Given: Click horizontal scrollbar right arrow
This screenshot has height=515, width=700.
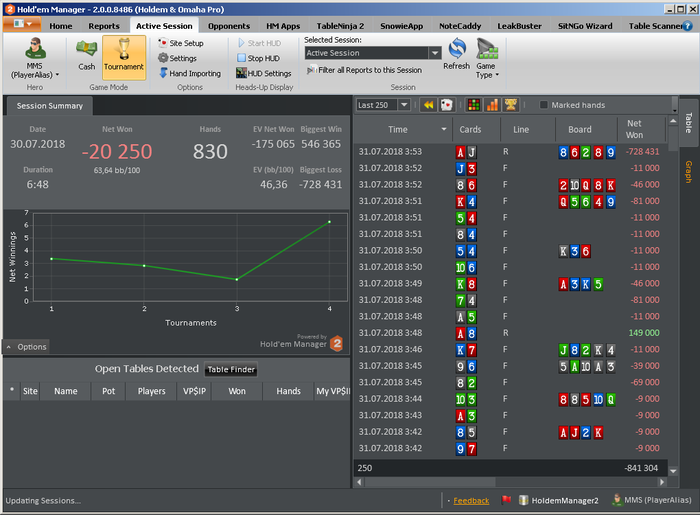Looking at the screenshot, I should (x=662, y=482).
